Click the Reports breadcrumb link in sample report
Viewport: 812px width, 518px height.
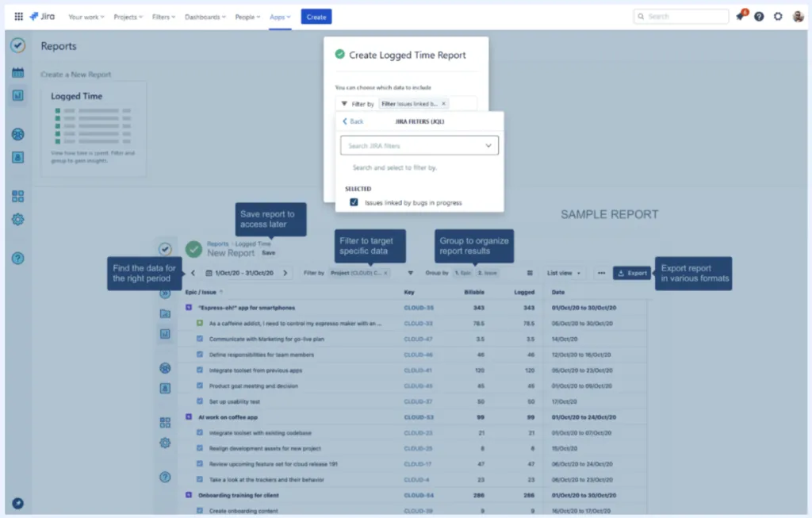[217, 244]
